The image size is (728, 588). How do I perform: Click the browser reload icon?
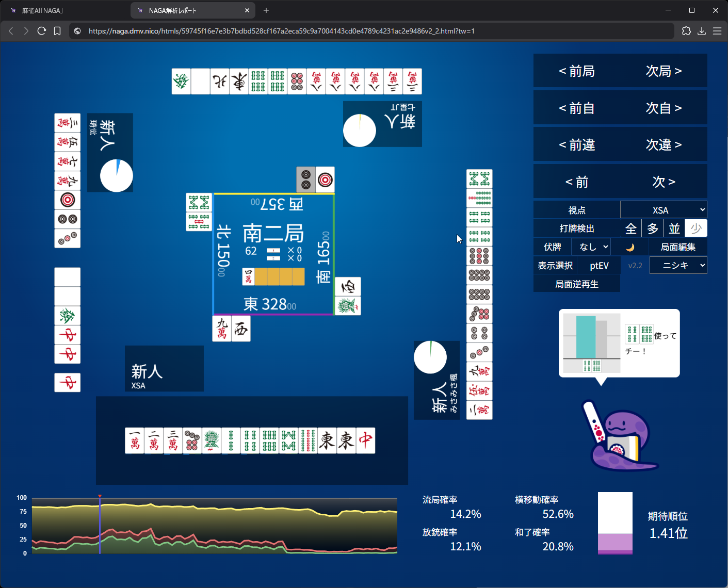coord(42,31)
